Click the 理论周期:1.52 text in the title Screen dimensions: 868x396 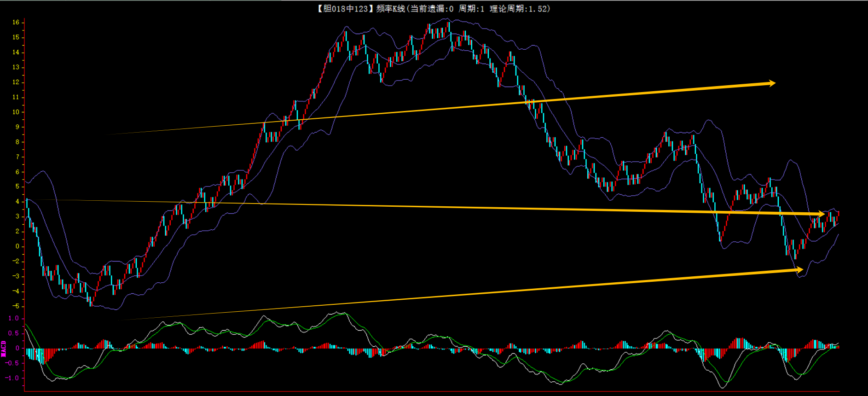point(519,9)
